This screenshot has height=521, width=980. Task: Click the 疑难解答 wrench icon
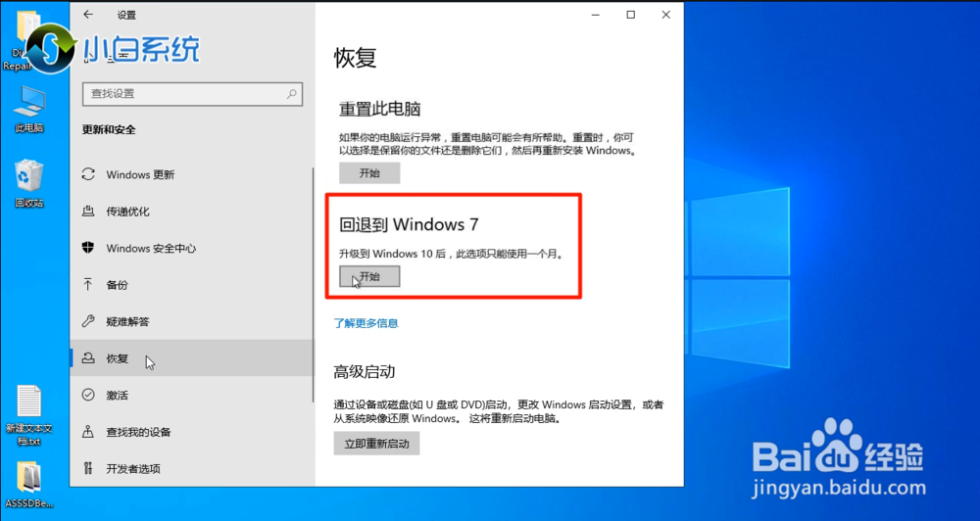[x=88, y=322]
